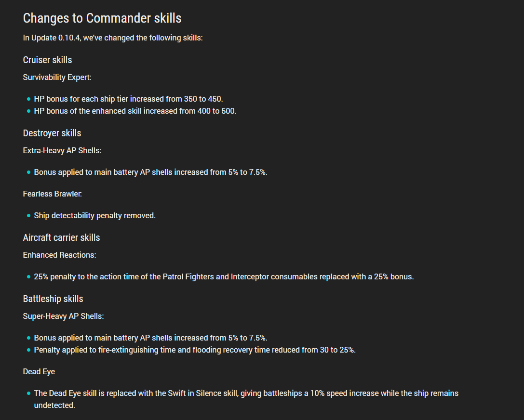The width and height of the screenshot is (524, 420).
Task: Select the "Destroyer skills" section heading
Action: point(52,133)
